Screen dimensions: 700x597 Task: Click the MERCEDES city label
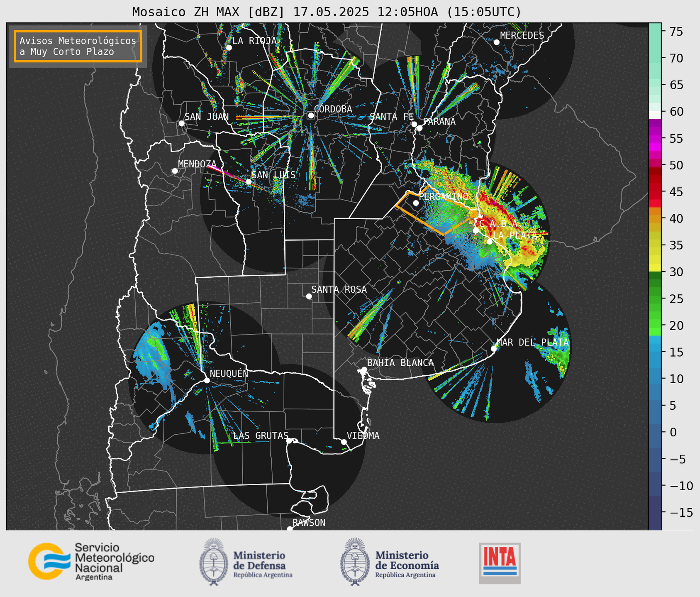[x=522, y=36]
